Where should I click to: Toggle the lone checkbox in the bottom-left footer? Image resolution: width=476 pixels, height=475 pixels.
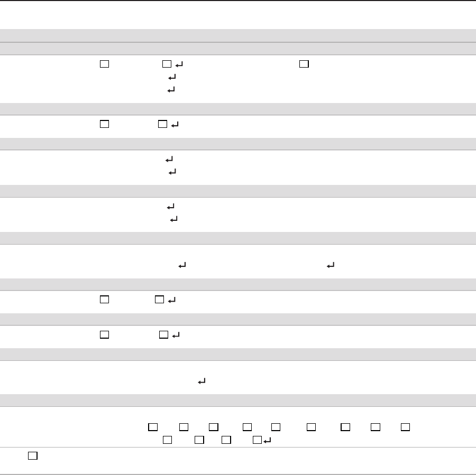click(32, 456)
